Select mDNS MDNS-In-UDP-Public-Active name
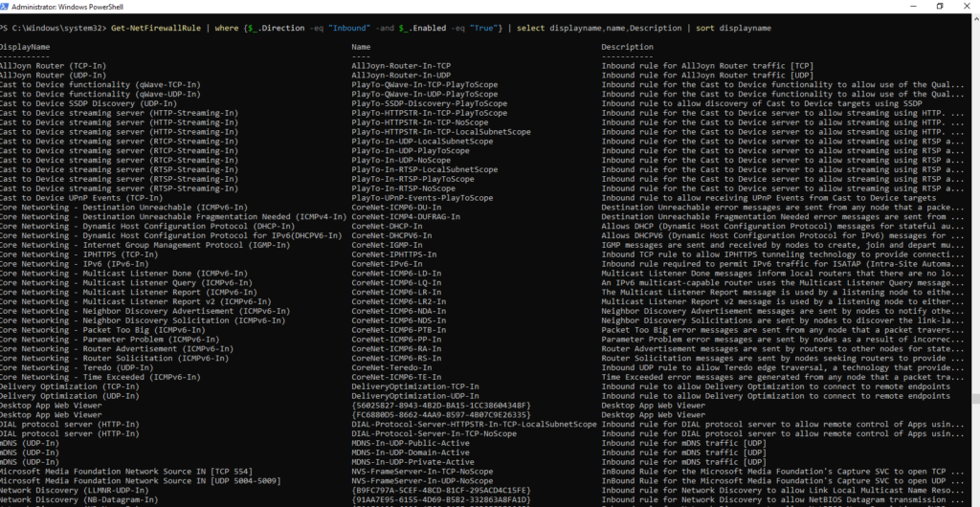The image size is (980, 507). coord(411,443)
